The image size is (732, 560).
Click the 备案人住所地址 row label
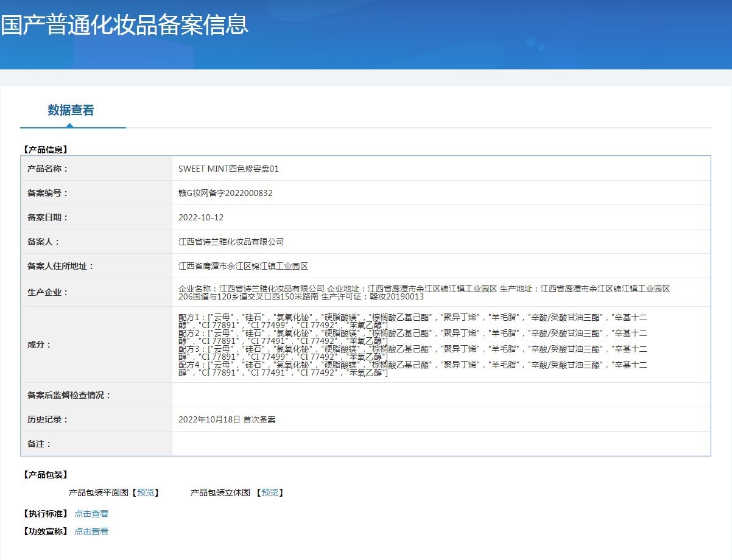click(61, 266)
